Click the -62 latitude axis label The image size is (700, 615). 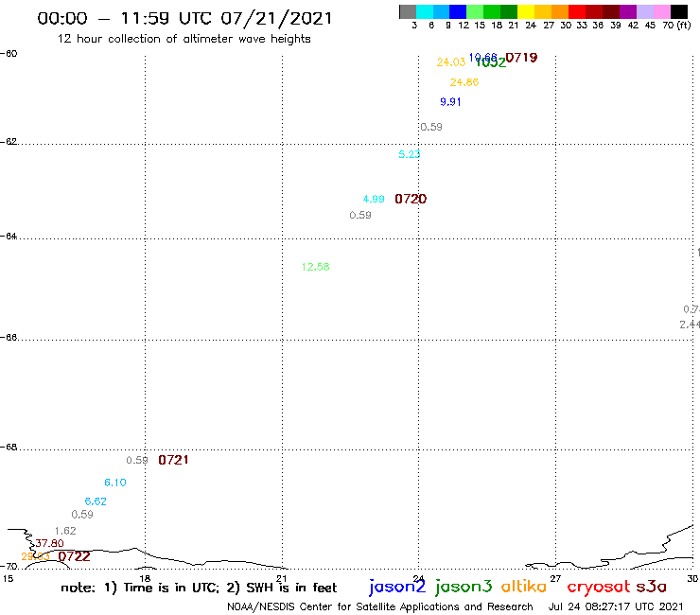click(x=9, y=142)
